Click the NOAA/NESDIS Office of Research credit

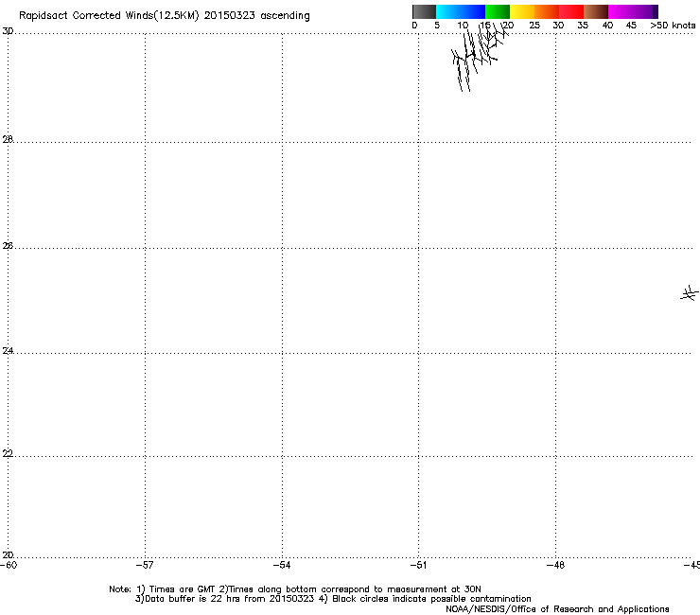557,609
